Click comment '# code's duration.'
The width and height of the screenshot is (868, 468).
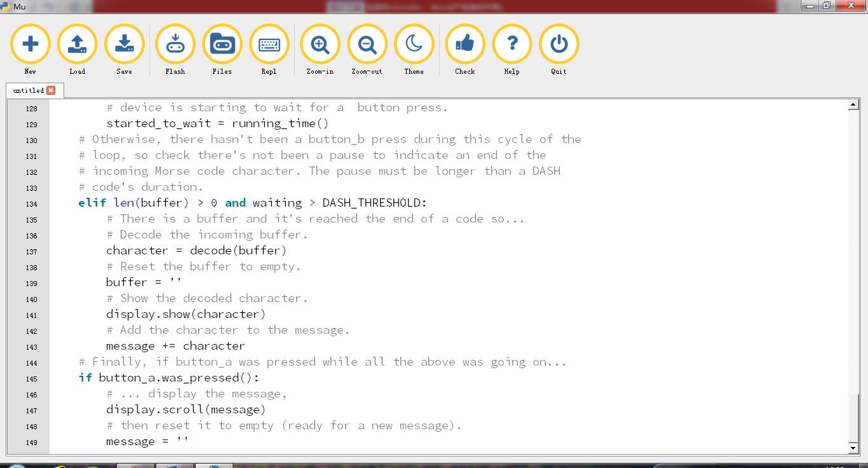[141, 187]
